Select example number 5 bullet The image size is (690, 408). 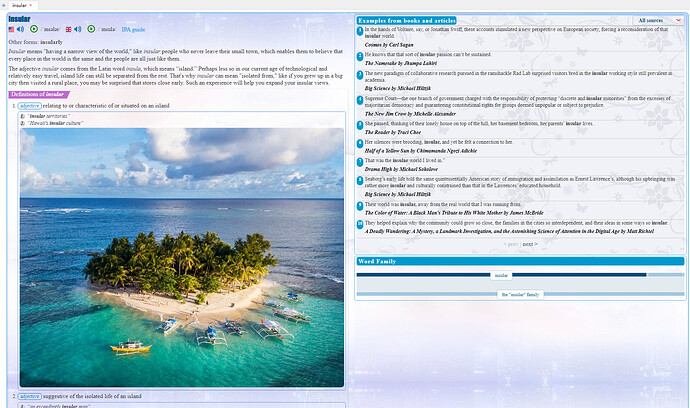360,125
